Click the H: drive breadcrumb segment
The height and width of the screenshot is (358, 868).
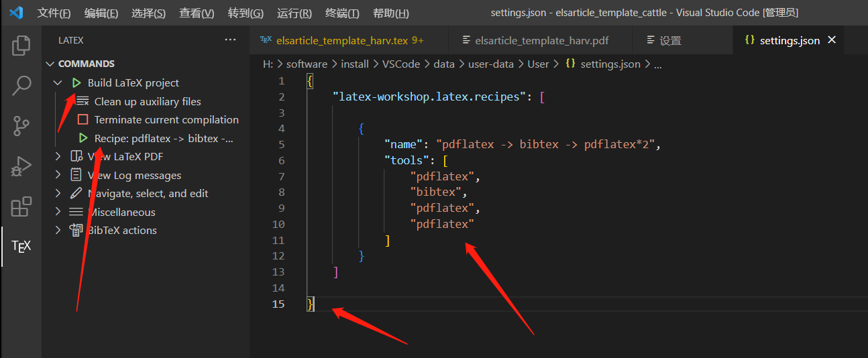click(x=268, y=64)
